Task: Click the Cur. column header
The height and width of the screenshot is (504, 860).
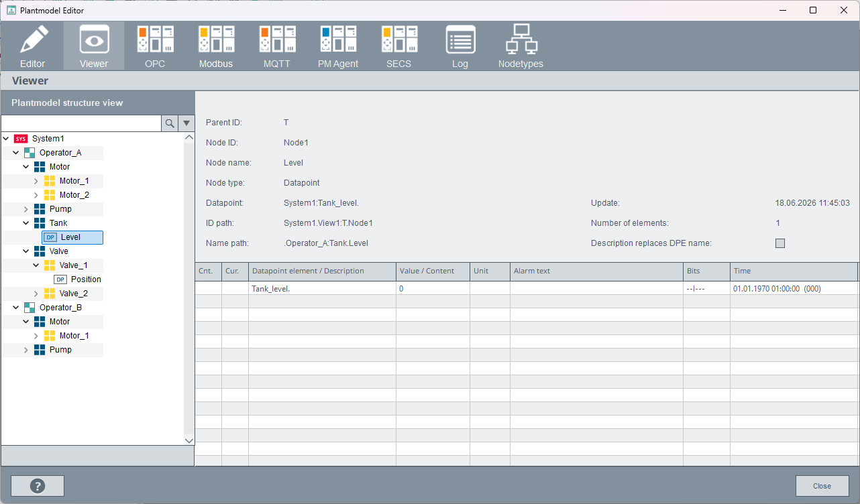Action: 235,271
